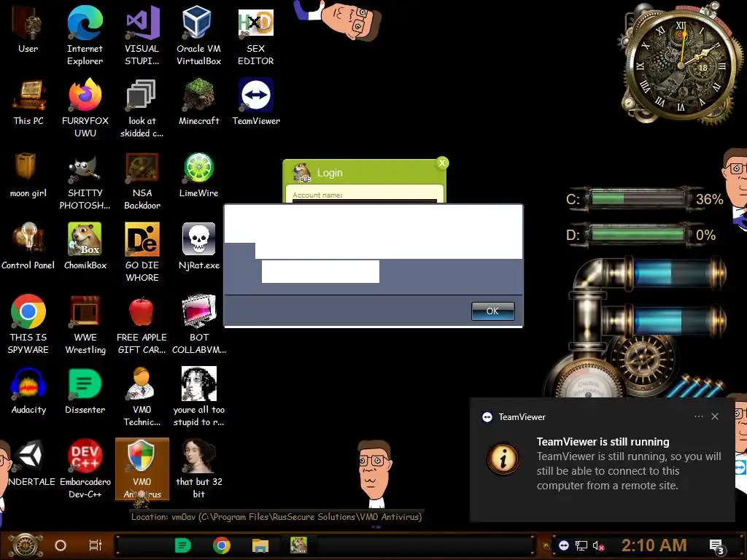Open TeamViewer notification options ellipsis
The image size is (747, 560).
(698, 416)
